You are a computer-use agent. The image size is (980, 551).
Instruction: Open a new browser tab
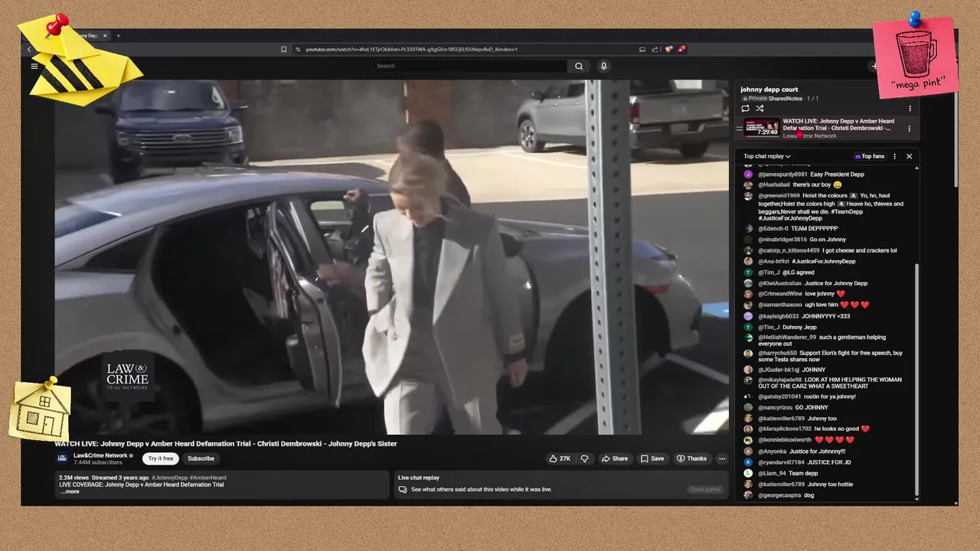[119, 35]
